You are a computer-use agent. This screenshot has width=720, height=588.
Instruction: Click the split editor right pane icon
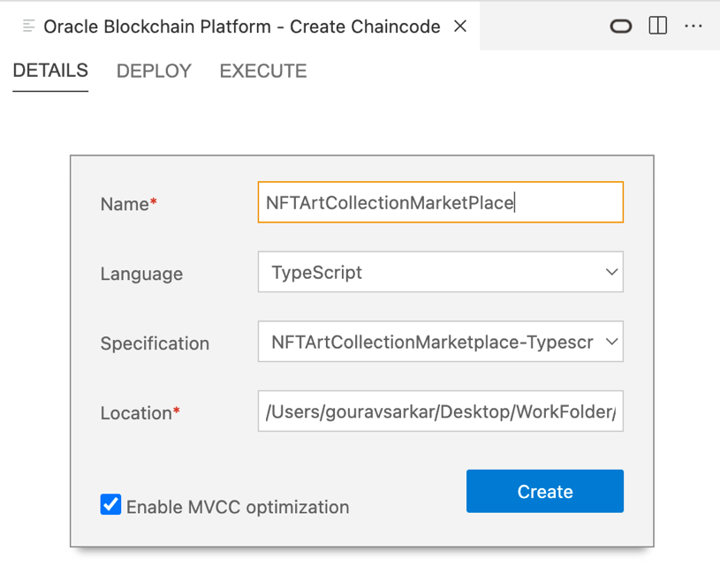click(x=657, y=26)
